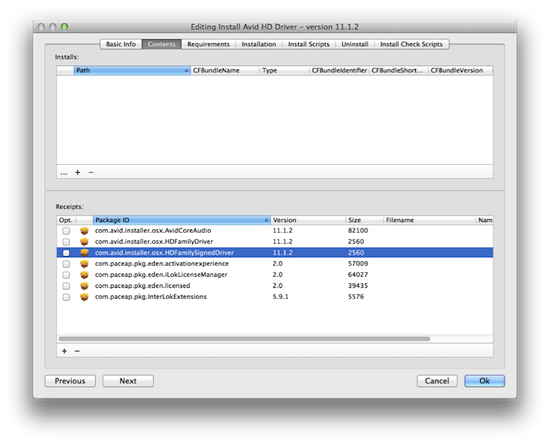Zoom the window with green title button

tap(65, 27)
